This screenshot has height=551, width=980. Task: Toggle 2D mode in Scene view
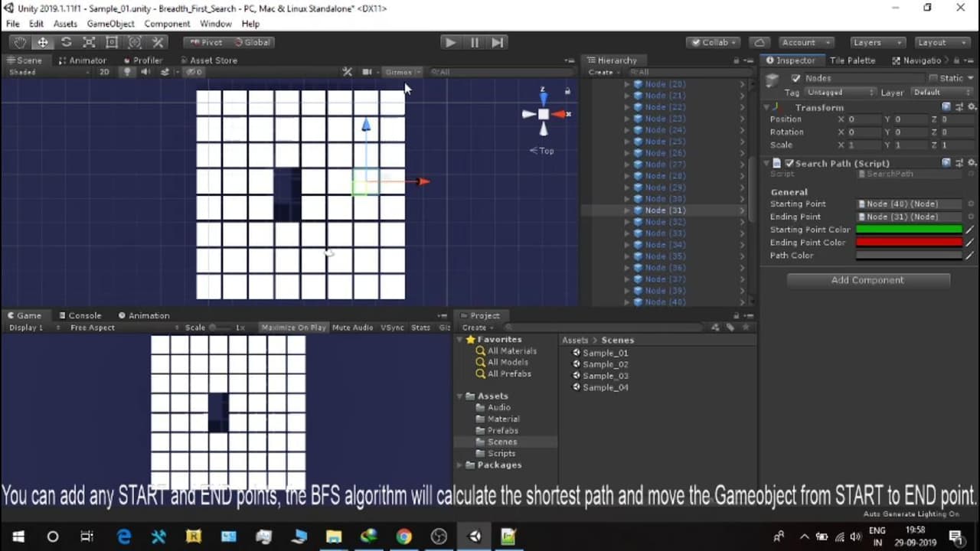[104, 72]
